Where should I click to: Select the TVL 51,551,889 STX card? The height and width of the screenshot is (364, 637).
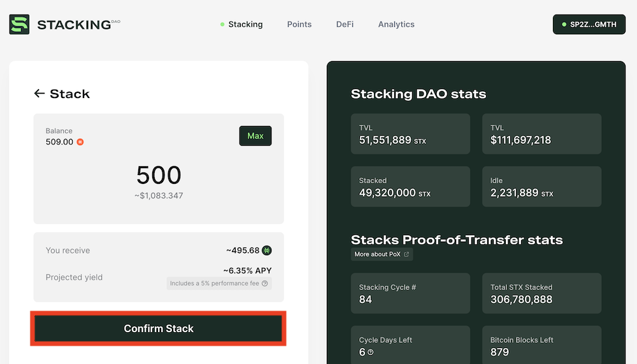[x=410, y=134]
